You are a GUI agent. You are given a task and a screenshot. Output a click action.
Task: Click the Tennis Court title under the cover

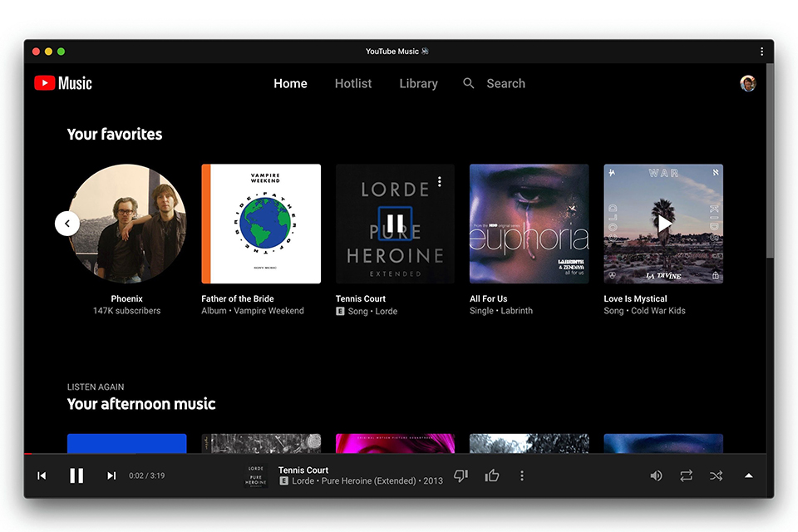[x=360, y=299]
